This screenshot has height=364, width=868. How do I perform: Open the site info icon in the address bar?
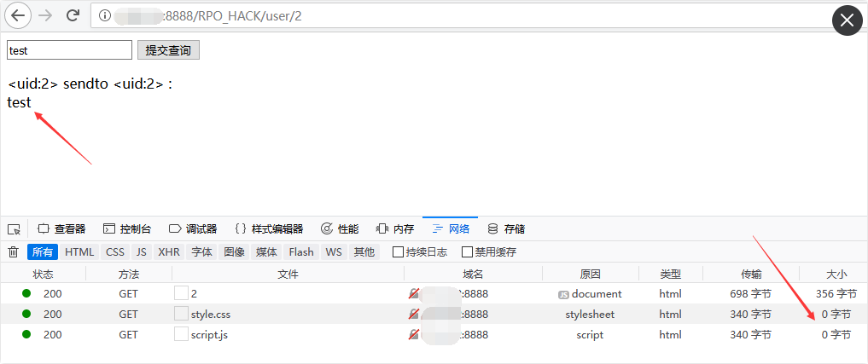click(x=104, y=16)
